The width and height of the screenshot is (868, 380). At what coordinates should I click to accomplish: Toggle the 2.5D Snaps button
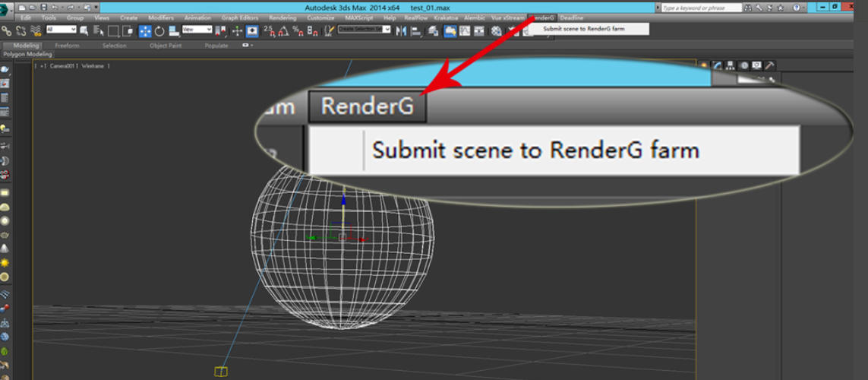coord(269,31)
